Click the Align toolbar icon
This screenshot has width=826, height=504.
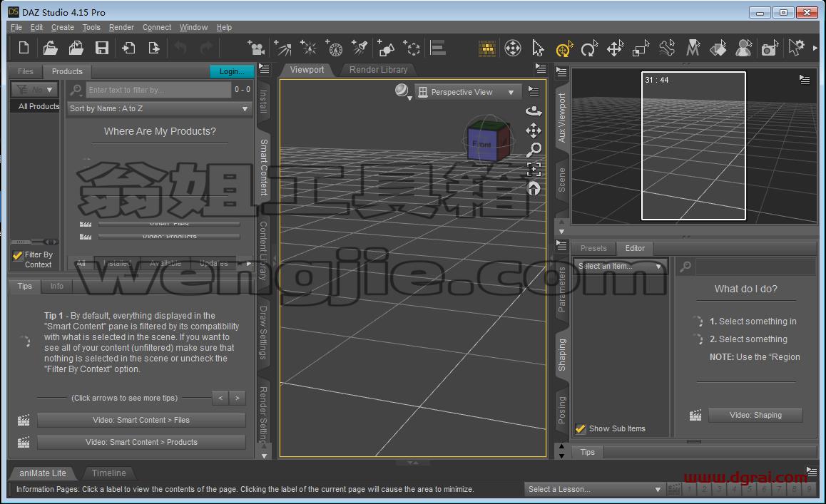(x=438, y=48)
